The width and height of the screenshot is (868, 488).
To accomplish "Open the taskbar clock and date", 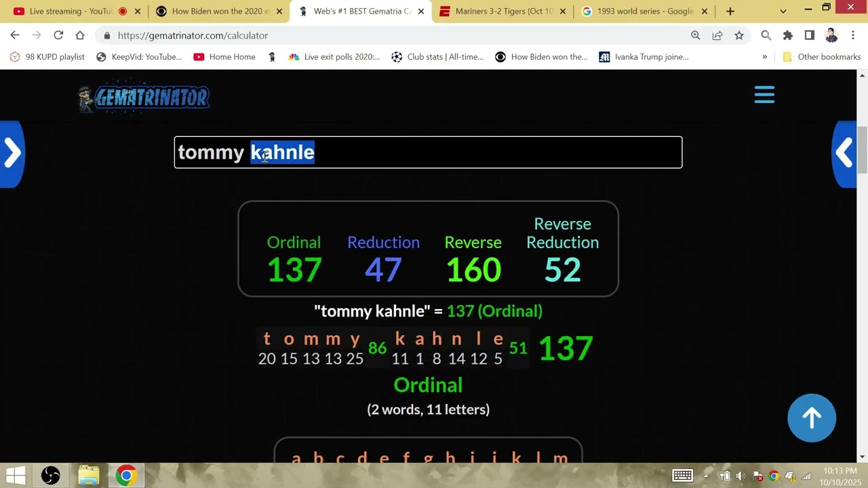I will (x=840, y=476).
